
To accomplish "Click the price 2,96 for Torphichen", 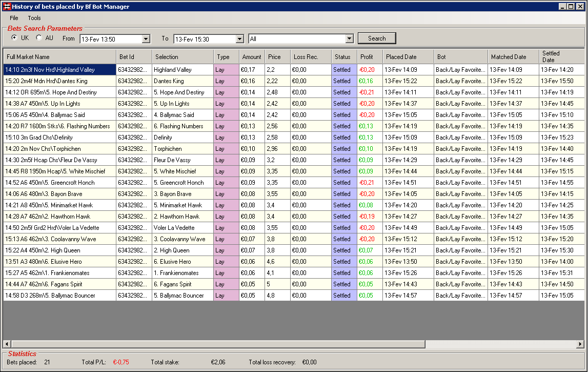I will click(x=277, y=149).
